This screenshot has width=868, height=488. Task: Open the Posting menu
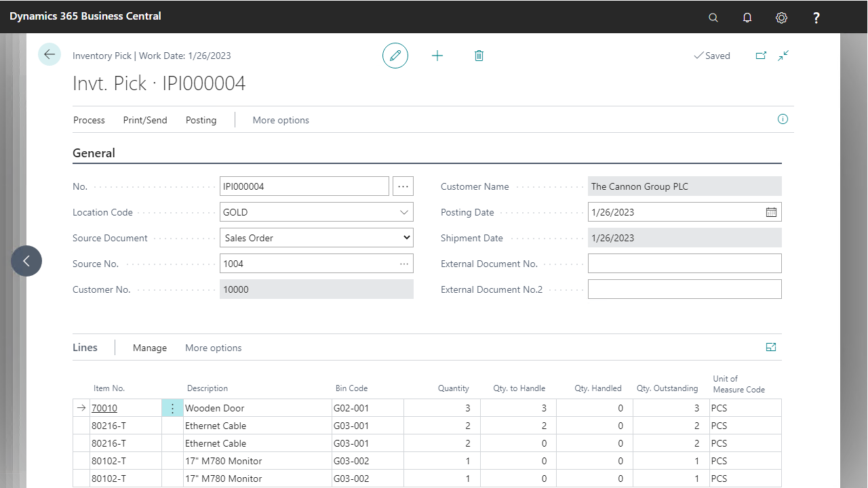click(x=201, y=120)
